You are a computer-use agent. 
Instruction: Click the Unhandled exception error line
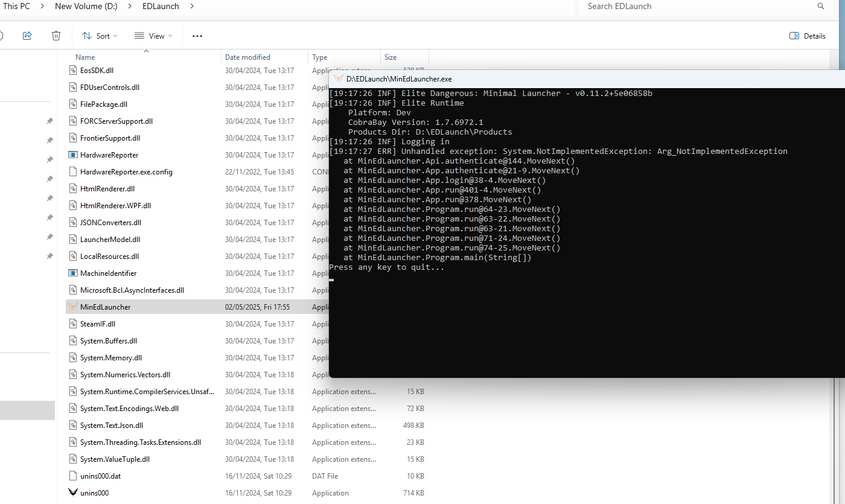coord(558,152)
